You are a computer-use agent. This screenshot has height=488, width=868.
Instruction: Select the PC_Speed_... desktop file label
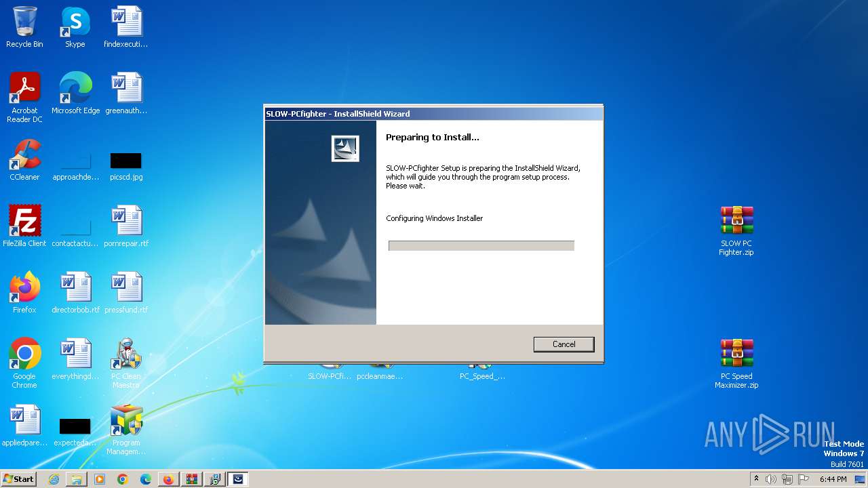[x=482, y=376]
